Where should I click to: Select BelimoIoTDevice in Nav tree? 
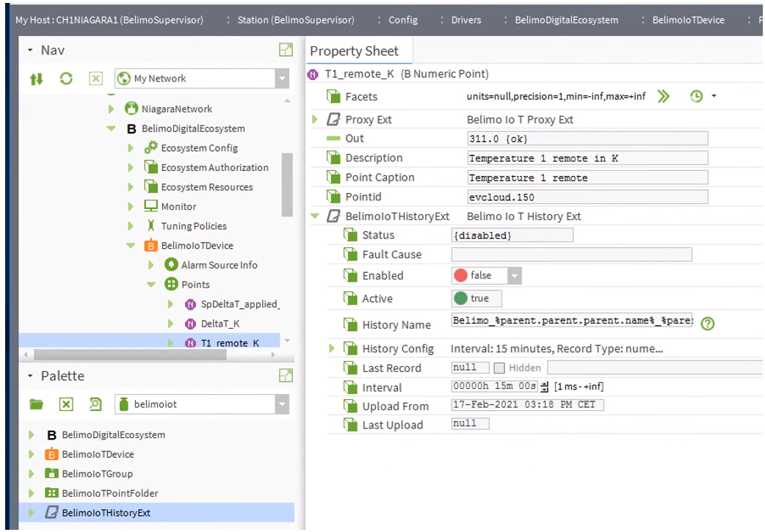[197, 245]
